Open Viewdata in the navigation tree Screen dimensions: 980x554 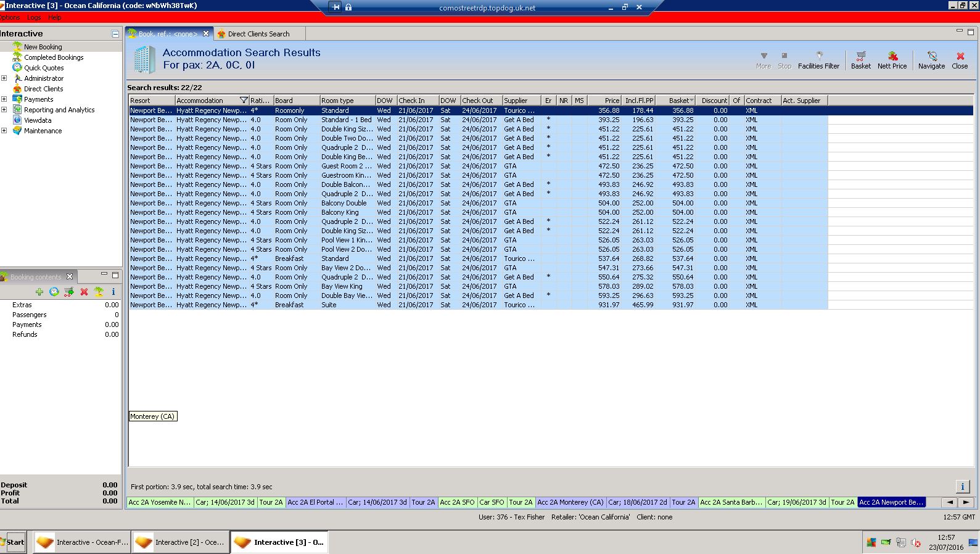click(x=38, y=120)
